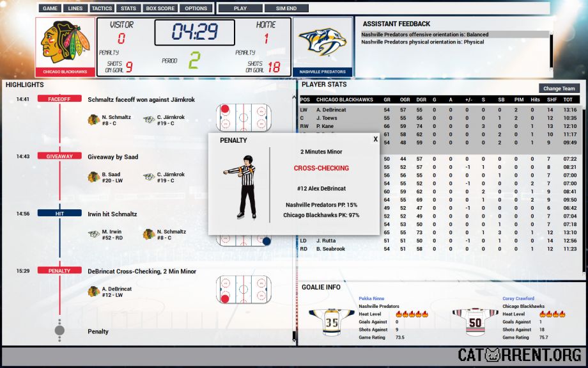Click the home shots on goal 18
Viewport: 588px width, 368px height.
pos(274,67)
